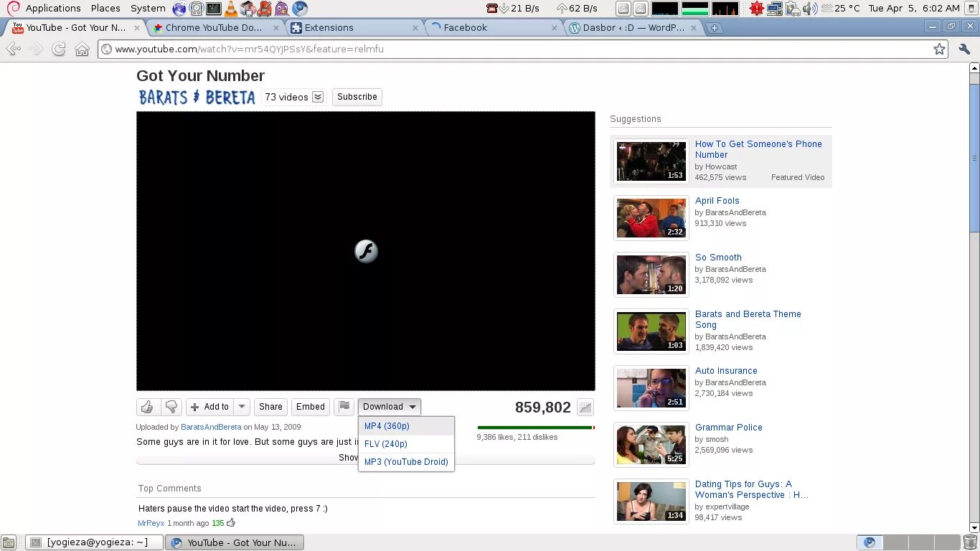This screenshot has height=551, width=980.
Task: Click the likes and dislikes rating bar
Action: [x=536, y=428]
